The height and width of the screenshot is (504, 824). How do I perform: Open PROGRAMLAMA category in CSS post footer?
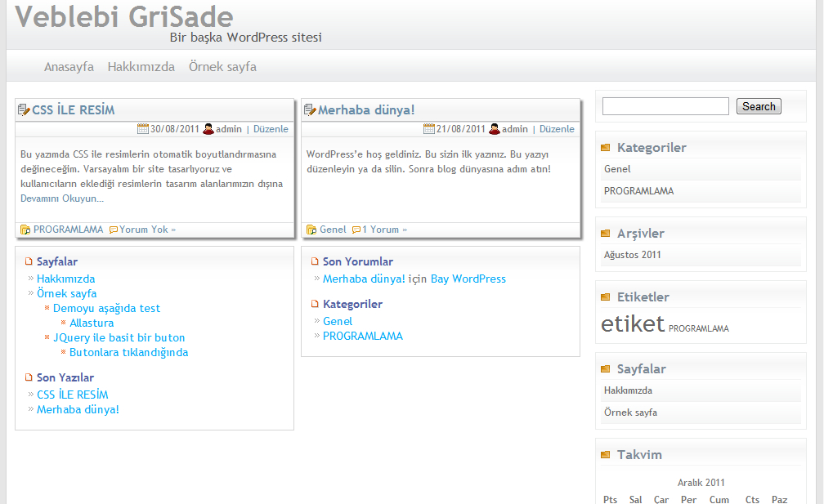coord(69,230)
